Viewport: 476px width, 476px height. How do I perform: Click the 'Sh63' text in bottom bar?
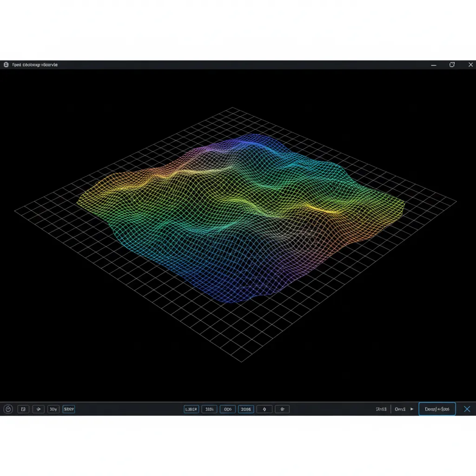pyautogui.click(x=381, y=409)
